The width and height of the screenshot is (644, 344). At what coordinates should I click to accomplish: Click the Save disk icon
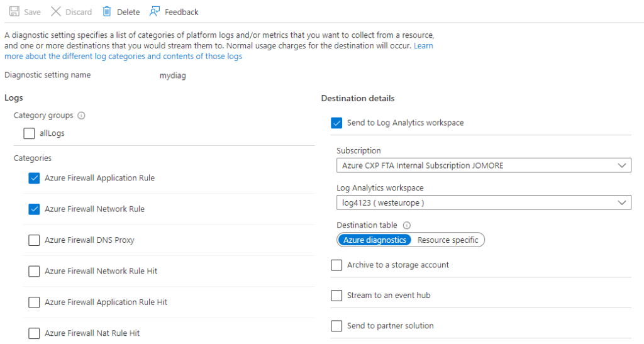14,12
